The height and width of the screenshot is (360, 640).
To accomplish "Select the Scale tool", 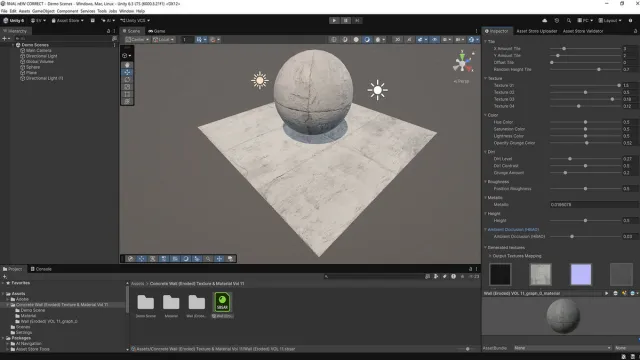I will point(127,87).
